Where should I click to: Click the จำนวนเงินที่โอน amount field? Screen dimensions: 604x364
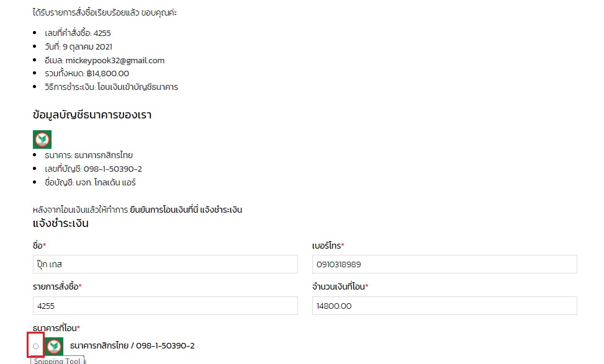click(444, 306)
